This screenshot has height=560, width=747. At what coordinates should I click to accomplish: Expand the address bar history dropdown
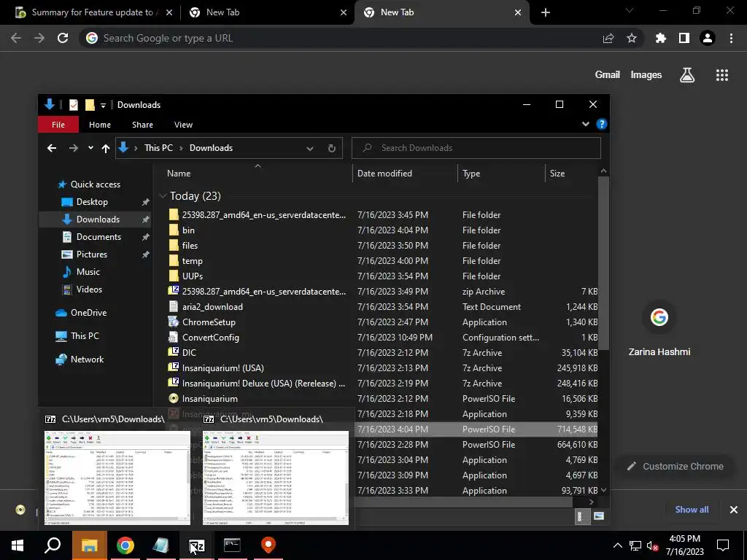point(309,148)
